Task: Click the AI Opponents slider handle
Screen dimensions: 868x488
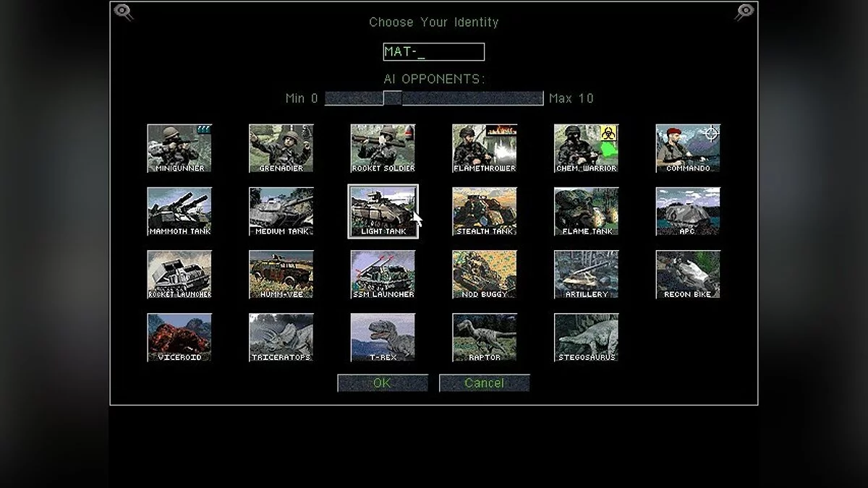Action: pyautogui.click(x=393, y=98)
